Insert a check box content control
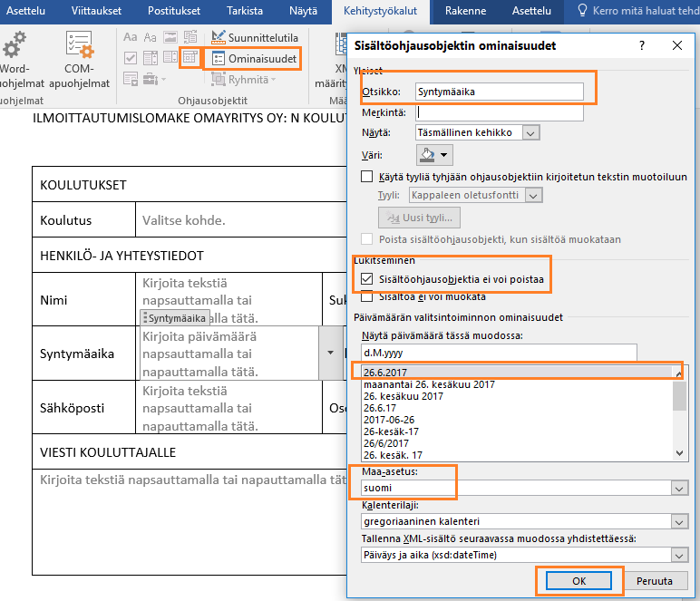The height and width of the screenshot is (601, 700). coord(130,57)
